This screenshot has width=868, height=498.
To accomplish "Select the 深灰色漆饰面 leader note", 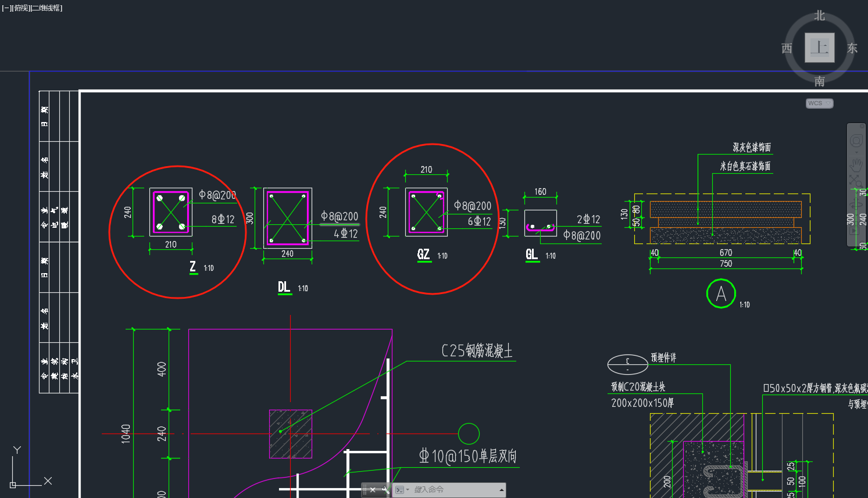I will [752, 148].
